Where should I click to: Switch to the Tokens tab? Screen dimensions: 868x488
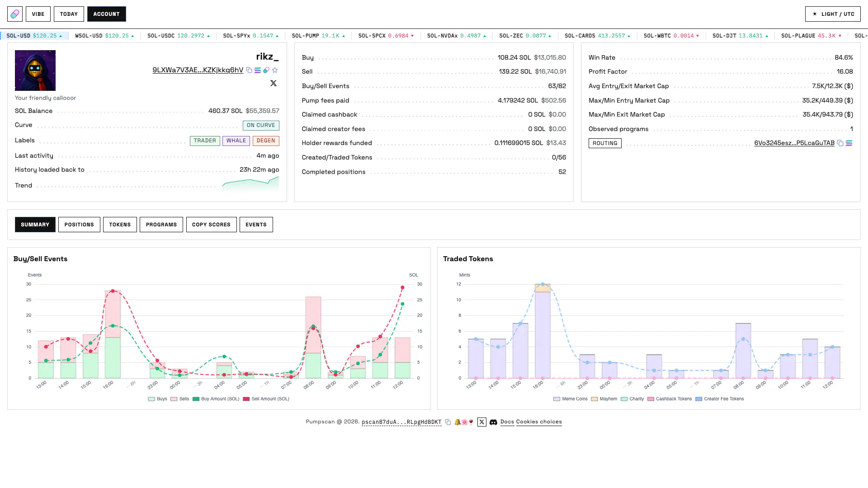(120, 225)
